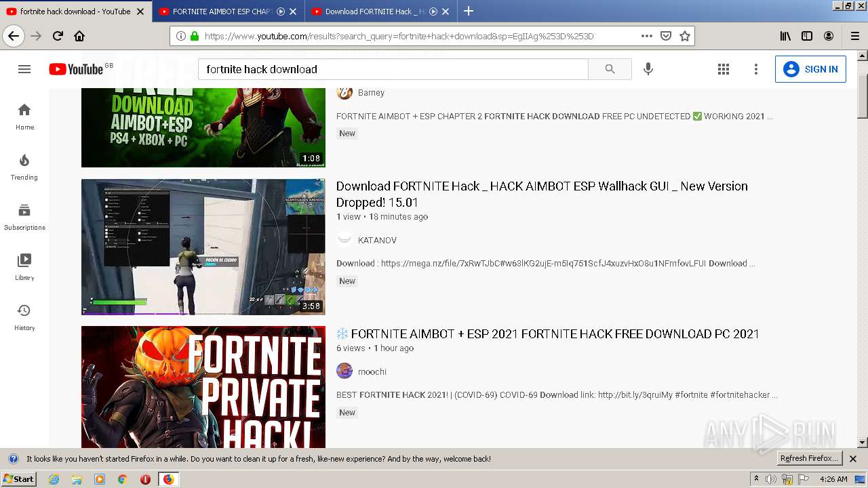Open Library in sidebar

click(24, 267)
